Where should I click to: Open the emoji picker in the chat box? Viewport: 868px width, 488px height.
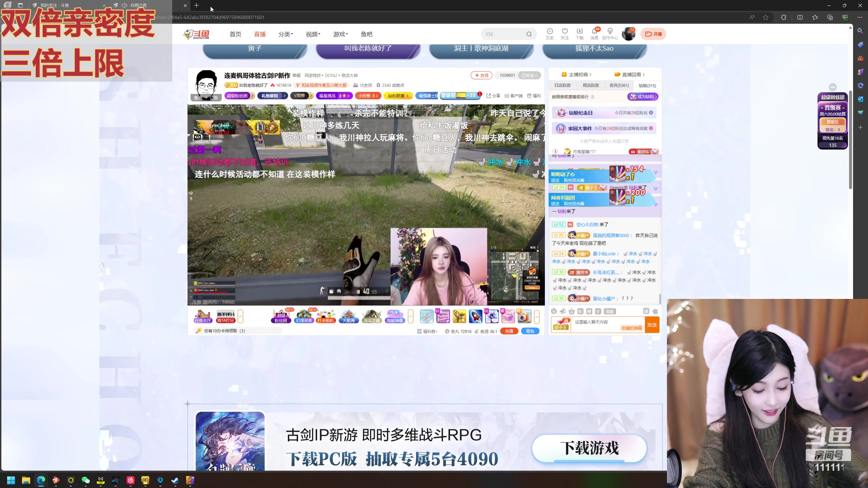554,311
